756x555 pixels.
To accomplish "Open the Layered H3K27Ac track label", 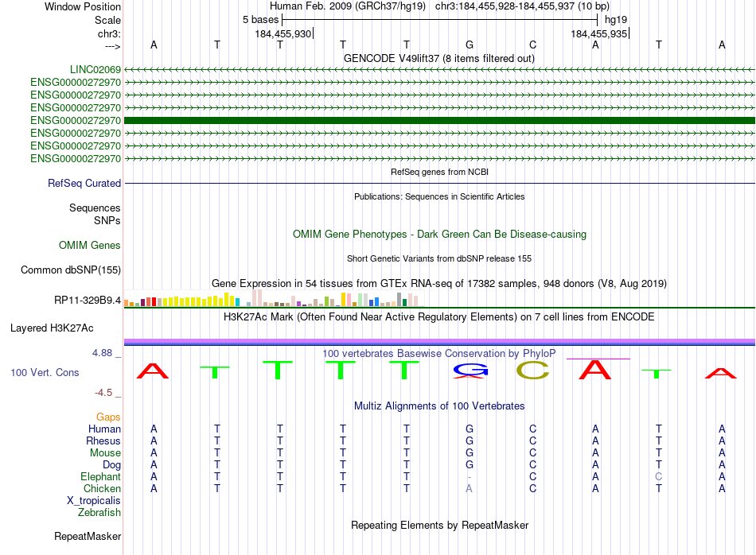I will pos(52,328).
